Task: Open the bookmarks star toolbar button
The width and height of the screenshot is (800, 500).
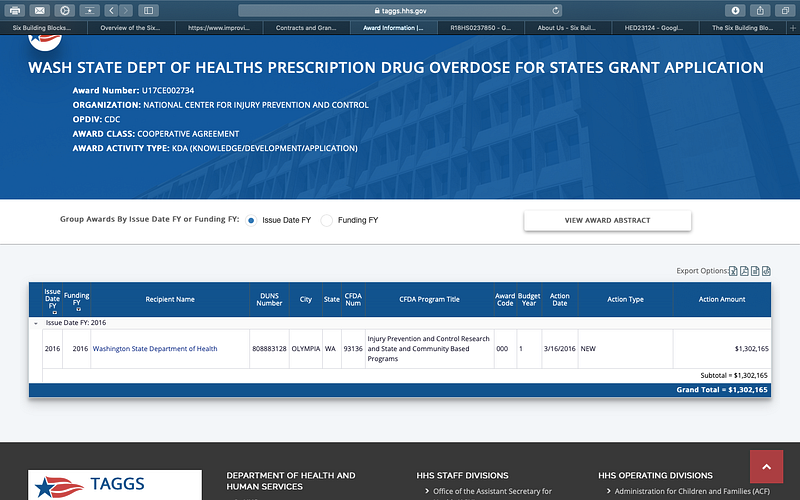Action: pyautogui.click(x=89, y=10)
